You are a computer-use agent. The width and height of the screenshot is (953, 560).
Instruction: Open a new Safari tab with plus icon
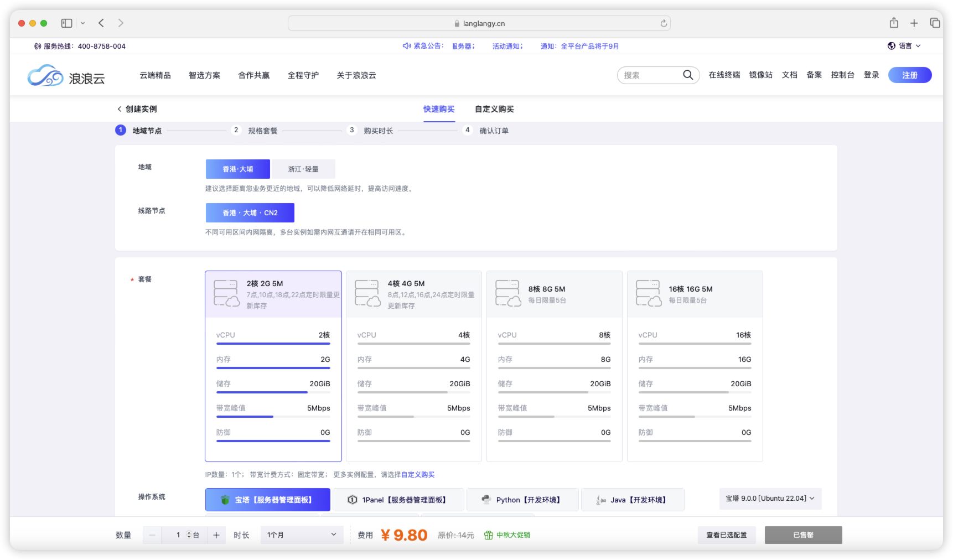point(914,23)
